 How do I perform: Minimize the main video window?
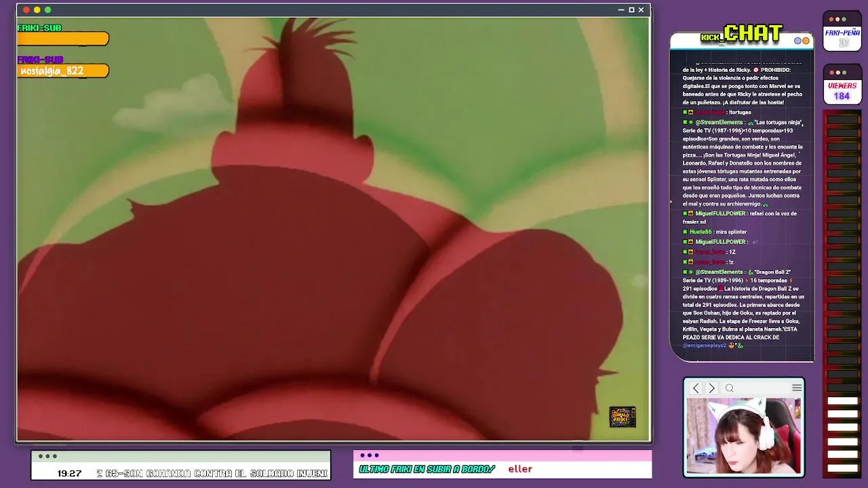pos(621,9)
